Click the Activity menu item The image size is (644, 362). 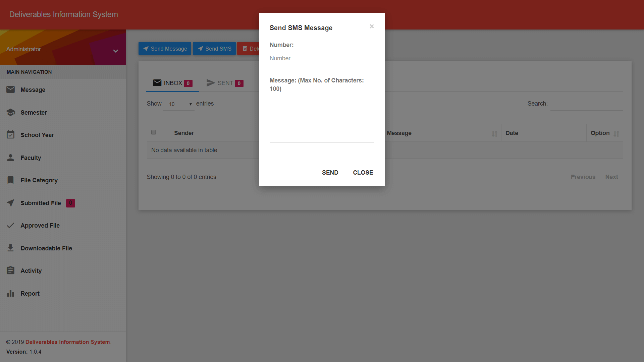pos(31,270)
